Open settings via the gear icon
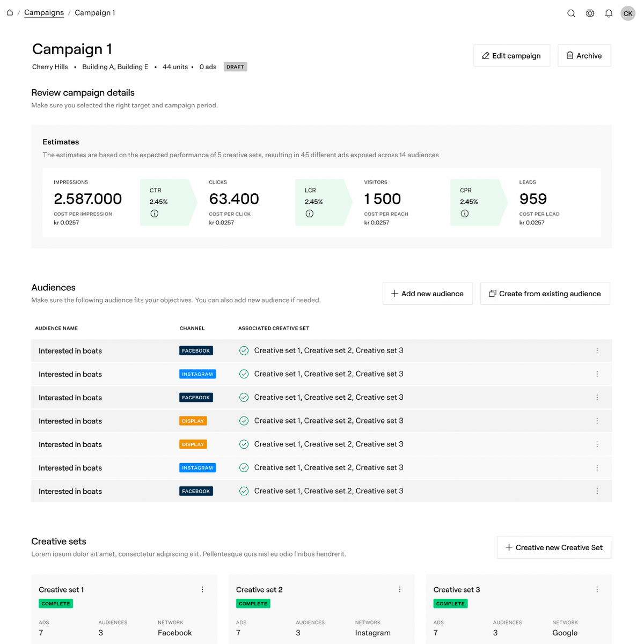This screenshot has width=644, height=644. click(x=590, y=13)
